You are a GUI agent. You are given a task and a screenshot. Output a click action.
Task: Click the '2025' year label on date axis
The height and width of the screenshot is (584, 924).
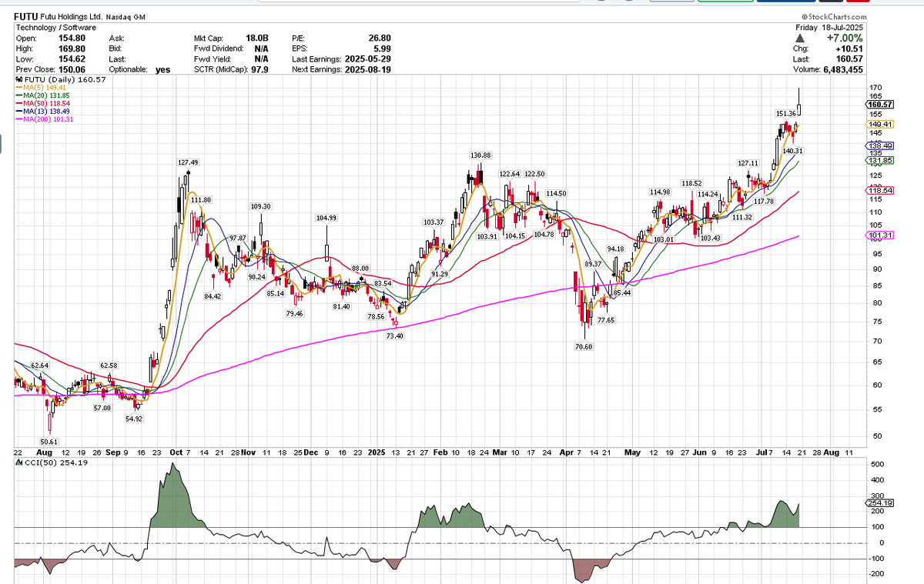pyautogui.click(x=376, y=452)
